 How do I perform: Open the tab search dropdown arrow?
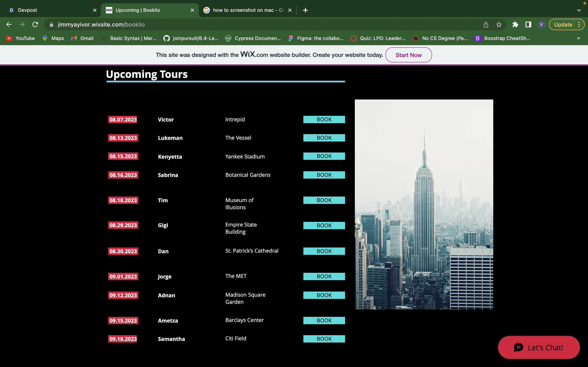click(579, 10)
